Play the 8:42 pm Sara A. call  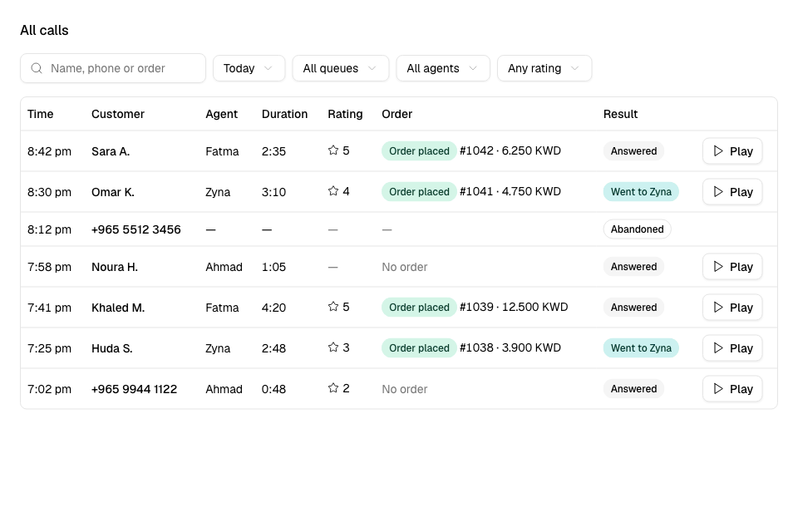click(x=732, y=151)
